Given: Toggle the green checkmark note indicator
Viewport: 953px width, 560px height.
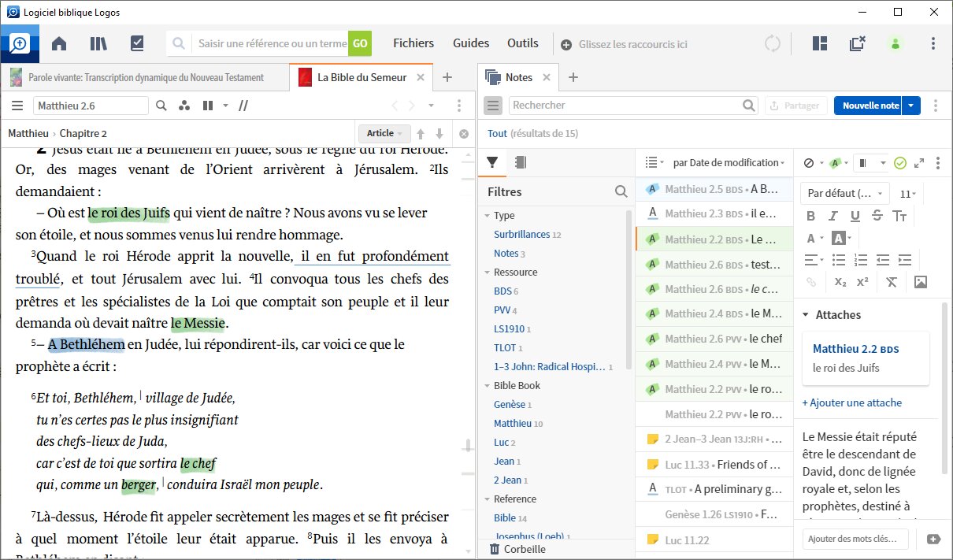Looking at the screenshot, I should [900, 163].
